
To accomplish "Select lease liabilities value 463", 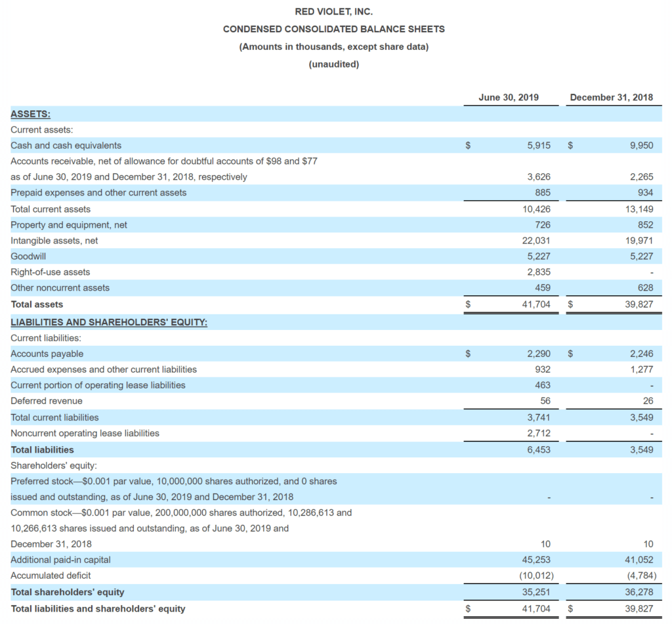I will [543, 386].
